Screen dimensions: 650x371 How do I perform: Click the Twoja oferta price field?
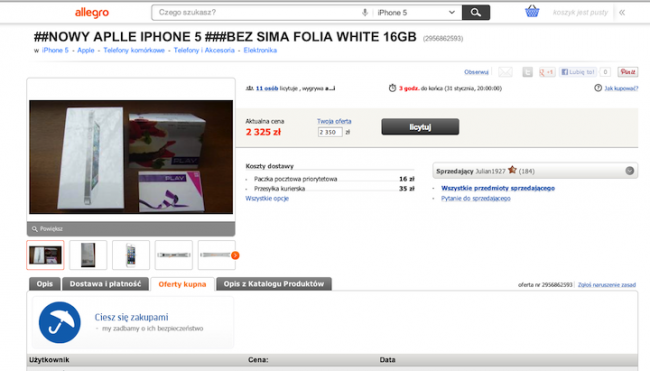coord(330,132)
